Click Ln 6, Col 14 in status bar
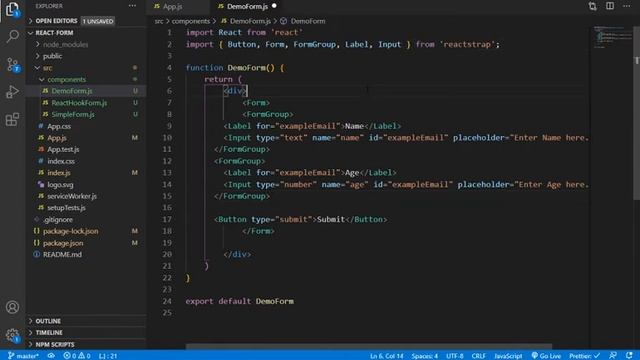 387,356
